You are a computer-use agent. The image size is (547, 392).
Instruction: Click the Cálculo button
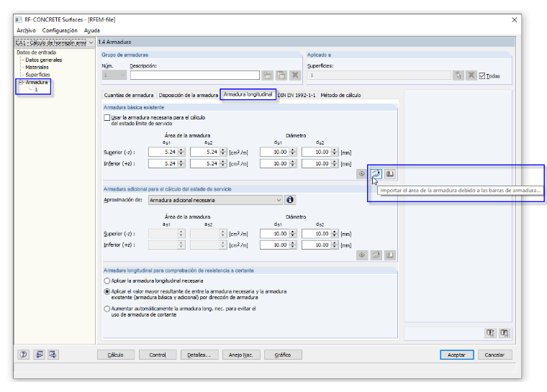[x=115, y=355]
